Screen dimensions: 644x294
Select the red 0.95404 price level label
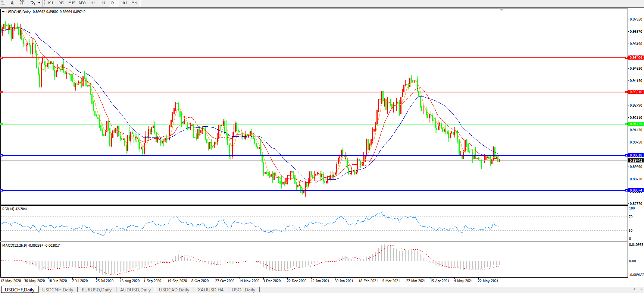pyautogui.click(x=636, y=58)
